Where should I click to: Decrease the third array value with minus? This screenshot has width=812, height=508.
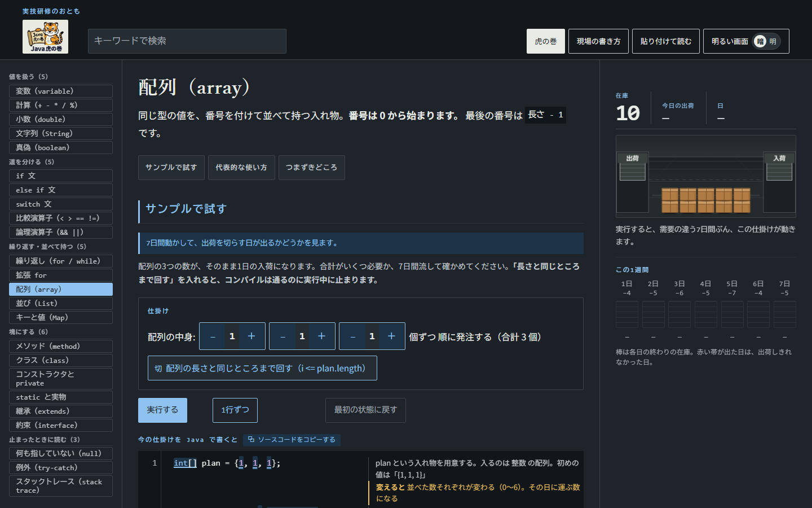[x=352, y=336]
